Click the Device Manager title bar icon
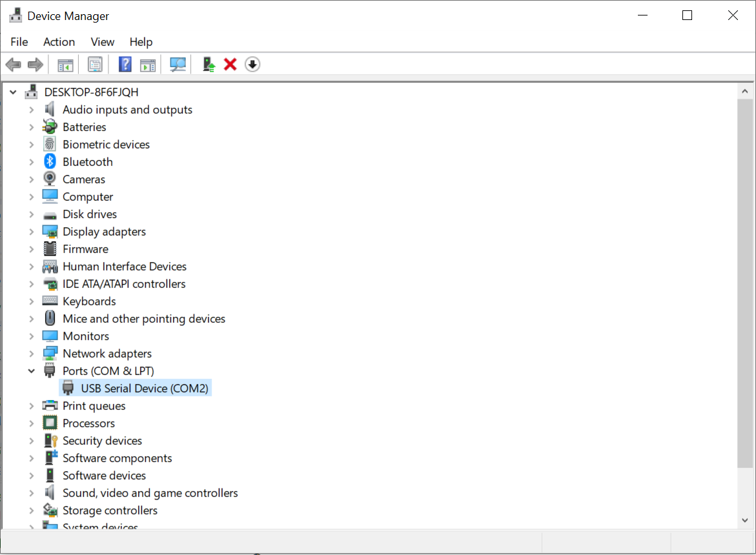The width and height of the screenshot is (756, 555). pyautogui.click(x=15, y=15)
